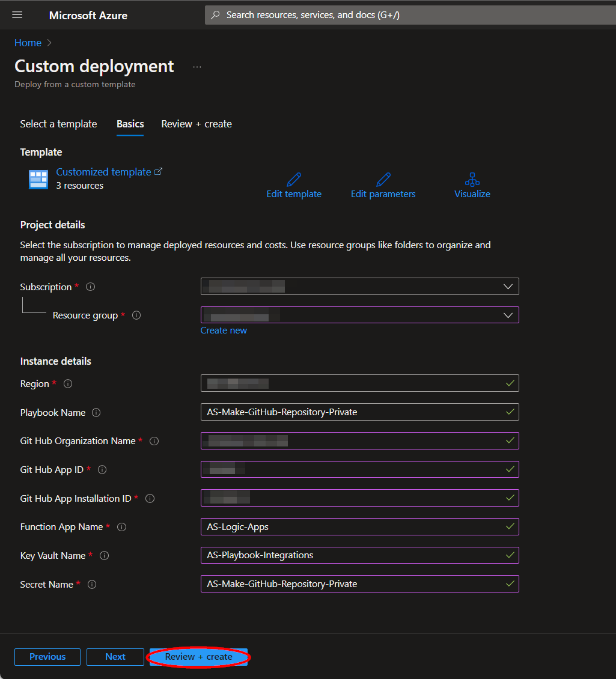Image resolution: width=616 pixels, height=679 pixels.
Task: Show info tooltip for Function App Name
Action: pyautogui.click(x=122, y=527)
